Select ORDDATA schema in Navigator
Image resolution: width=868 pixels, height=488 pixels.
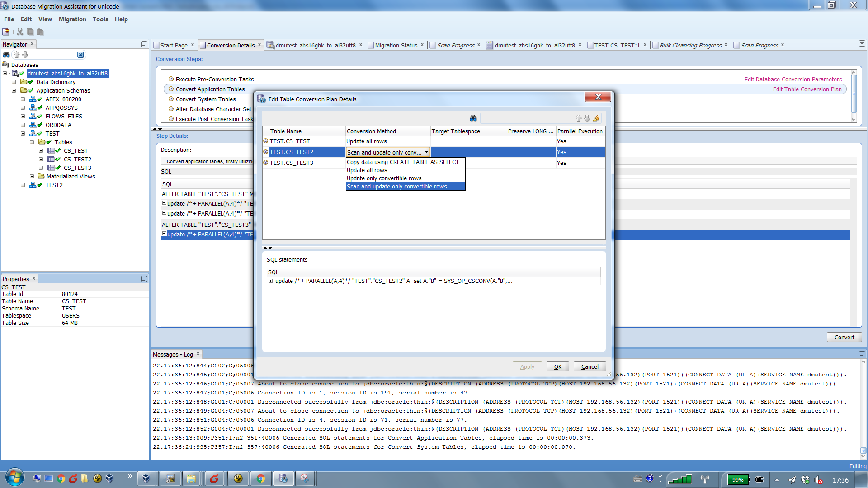58,125
